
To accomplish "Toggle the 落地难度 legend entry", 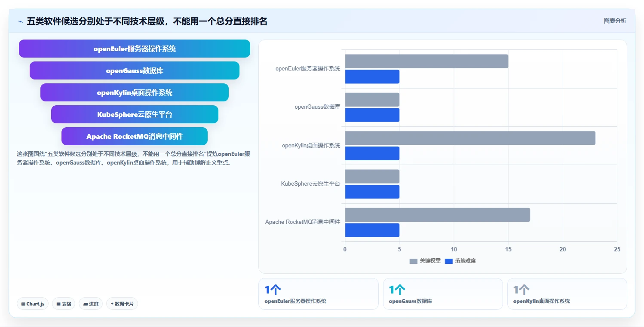I will [460, 261].
